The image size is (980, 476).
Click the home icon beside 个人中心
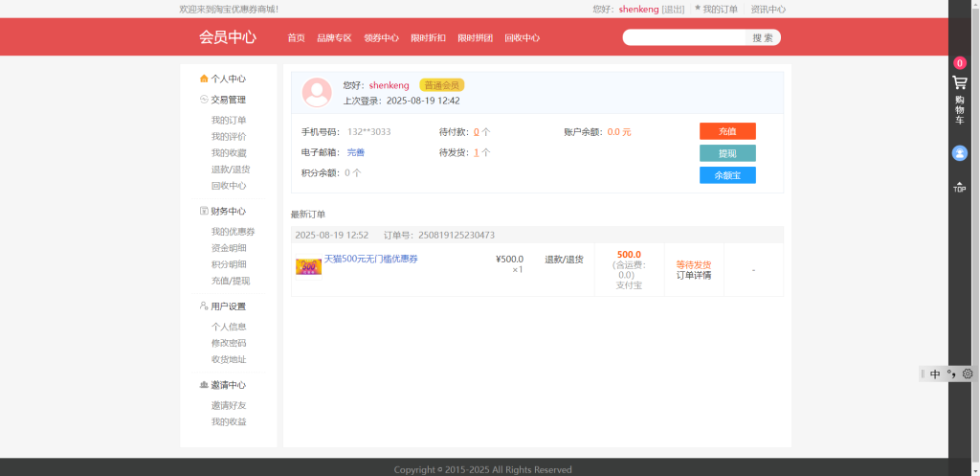tap(204, 79)
